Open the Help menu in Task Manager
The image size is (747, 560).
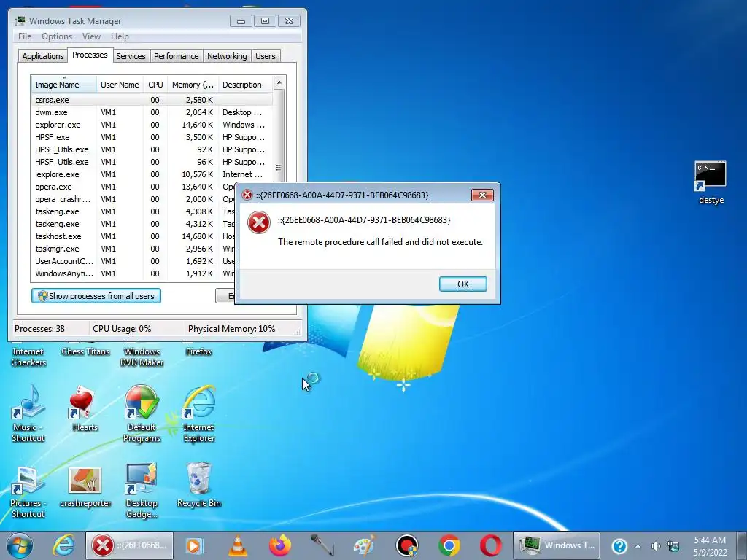[120, 36]
